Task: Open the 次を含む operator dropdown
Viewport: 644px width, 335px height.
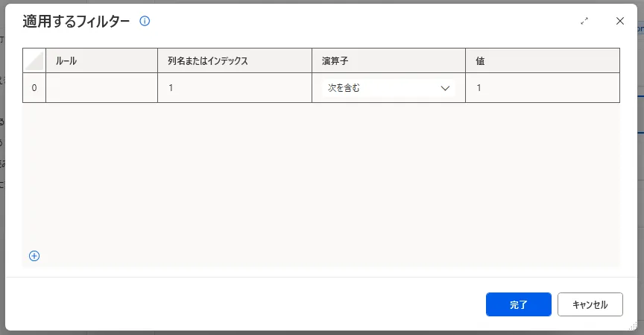Action: (x=388, y=88)
